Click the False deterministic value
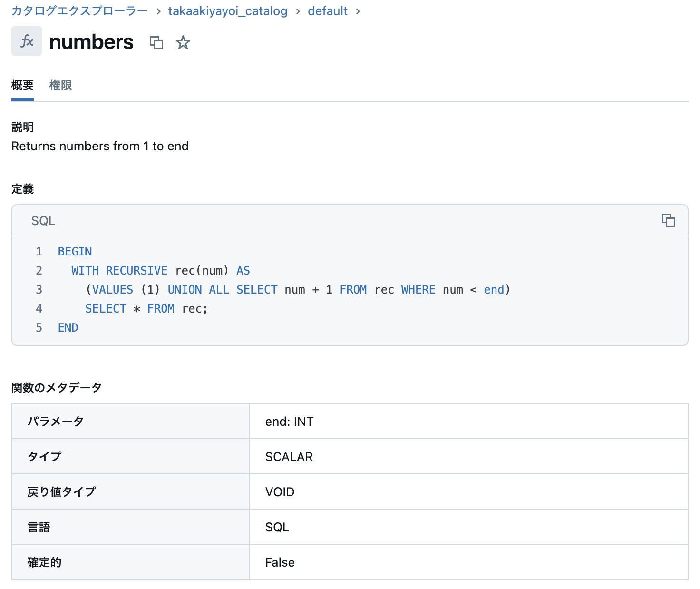Screen dimensions: 700x589 click(280, 562)
